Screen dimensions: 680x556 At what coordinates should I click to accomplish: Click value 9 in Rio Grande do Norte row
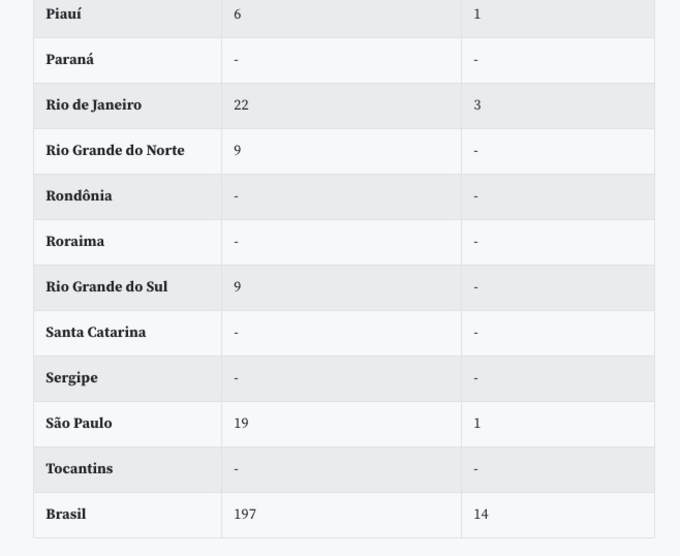coord(237,150)
